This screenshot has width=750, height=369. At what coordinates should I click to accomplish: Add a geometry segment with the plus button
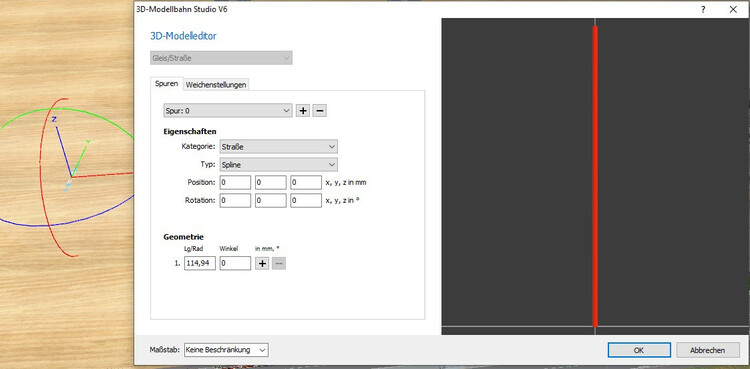[x=262, y=263]
